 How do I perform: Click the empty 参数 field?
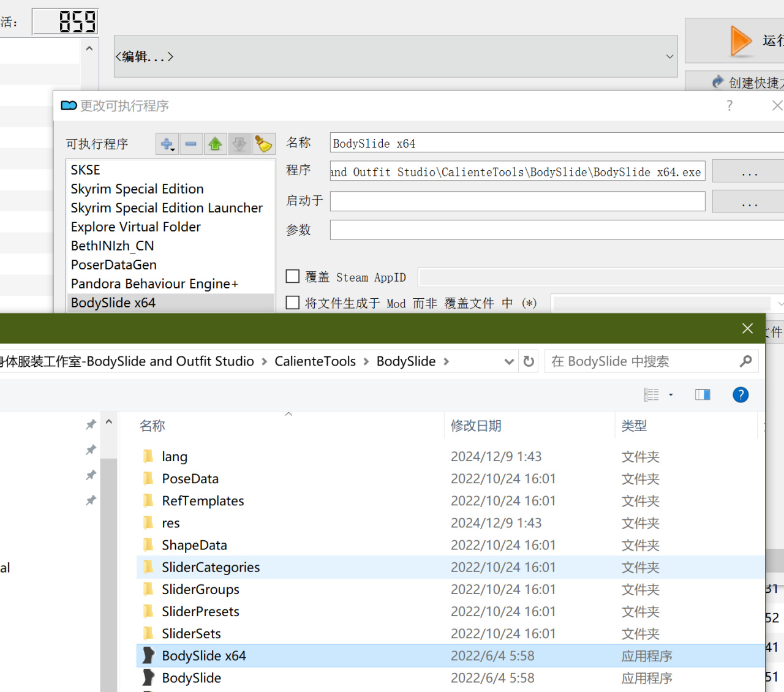pos(557,230)
